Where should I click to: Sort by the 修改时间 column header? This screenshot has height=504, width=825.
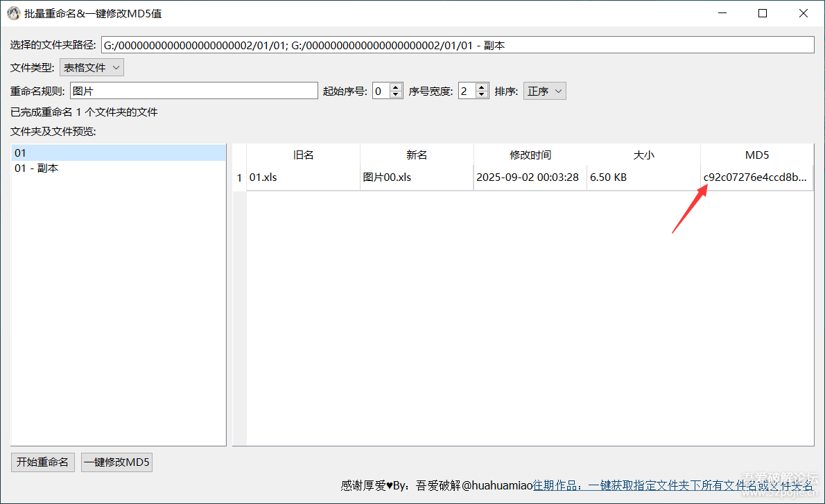coord(530,155)
